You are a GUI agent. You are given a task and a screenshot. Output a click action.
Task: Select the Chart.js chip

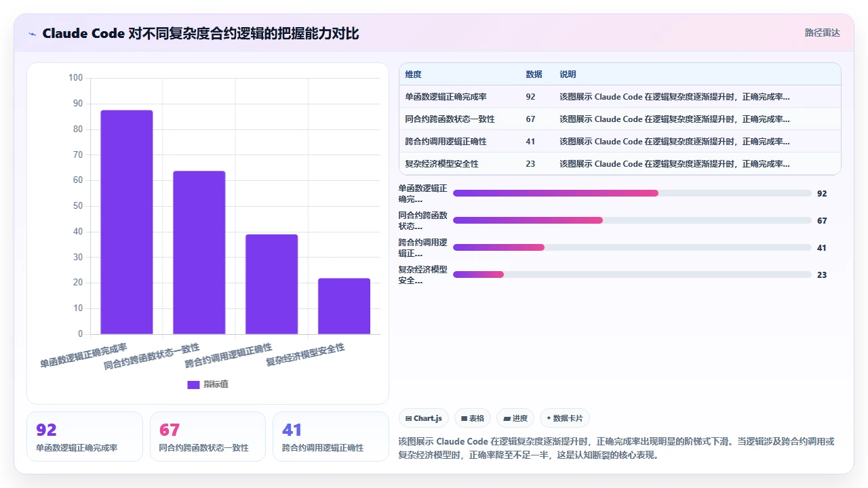(423, 418)
